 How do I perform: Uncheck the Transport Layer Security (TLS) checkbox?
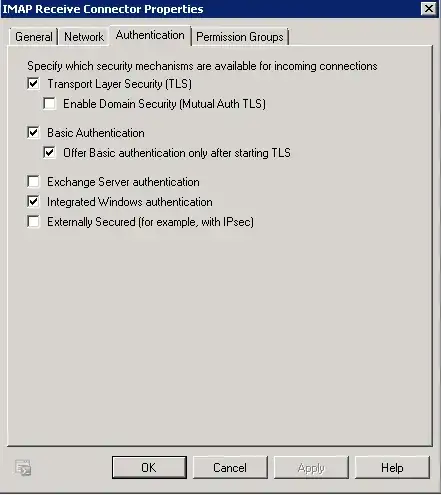tap(33, 84)
